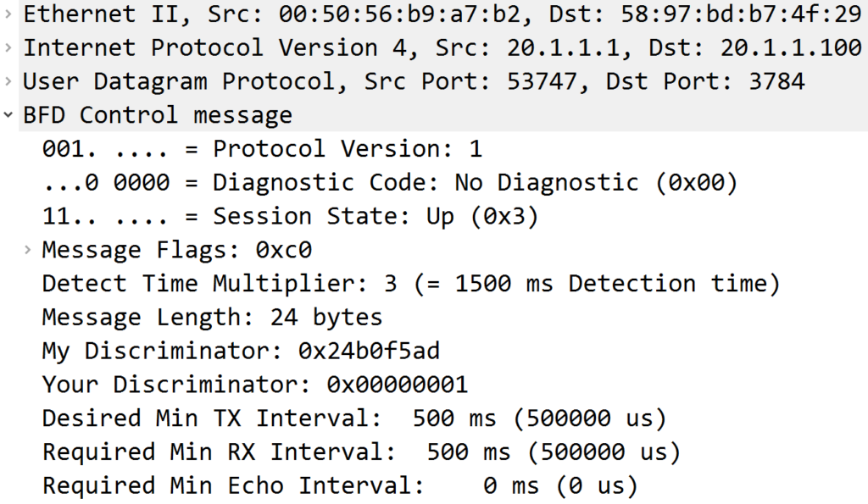This screenshot has width=868, height=504.
Task: Select the Protocol Version: 1 field
Action: pyautogui.click(x=262, y=149)
